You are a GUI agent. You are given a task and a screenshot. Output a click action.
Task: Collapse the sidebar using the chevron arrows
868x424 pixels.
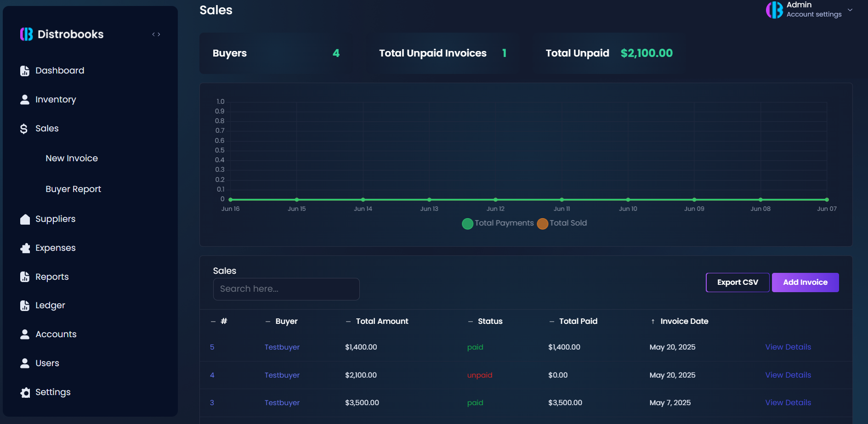pos(156,34)
